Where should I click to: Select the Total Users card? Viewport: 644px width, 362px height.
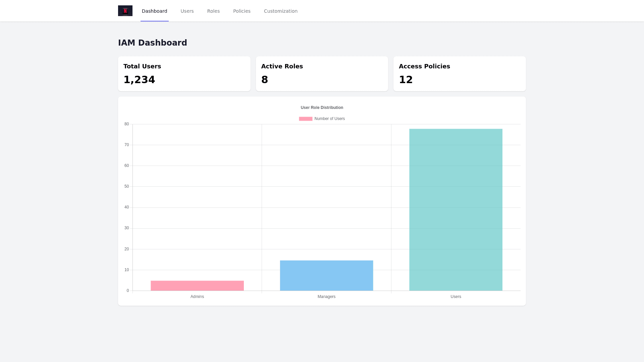pos(184,74)
